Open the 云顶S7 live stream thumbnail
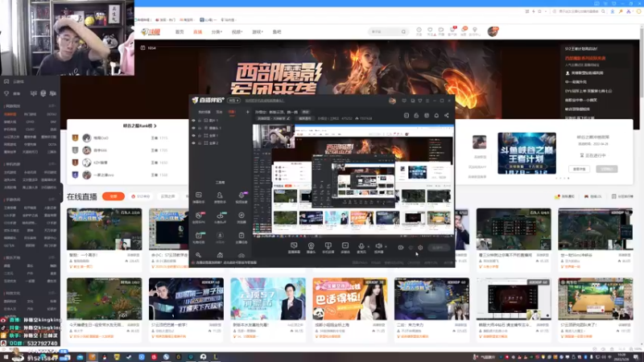 click(268, 298)
